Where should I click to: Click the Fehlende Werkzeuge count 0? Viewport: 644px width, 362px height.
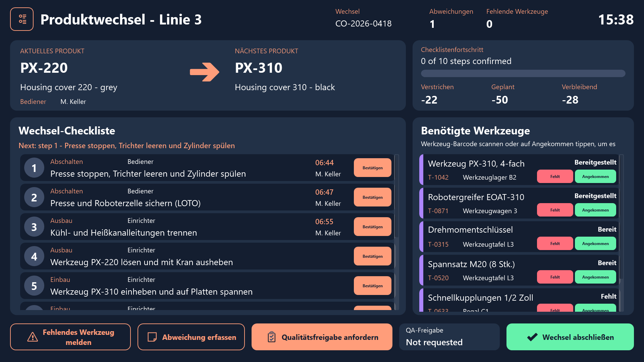(489, 24)
